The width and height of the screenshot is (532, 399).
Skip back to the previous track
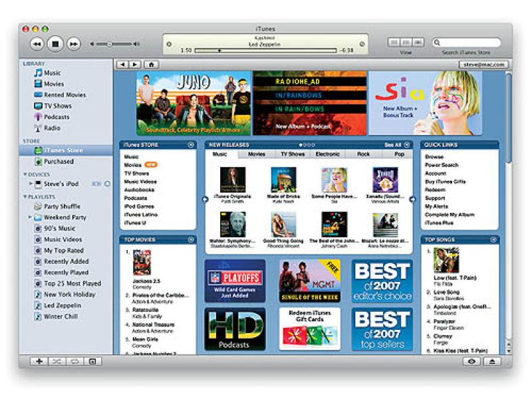coord(37,44)
